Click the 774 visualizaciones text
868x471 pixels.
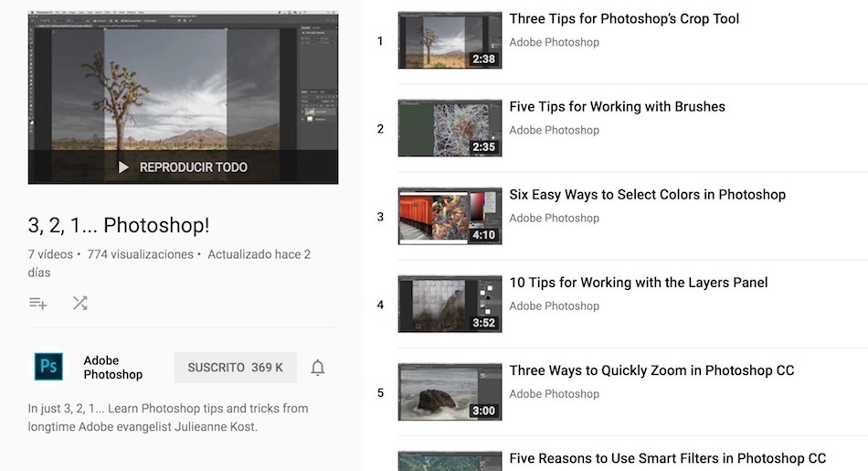coord(140,254)
